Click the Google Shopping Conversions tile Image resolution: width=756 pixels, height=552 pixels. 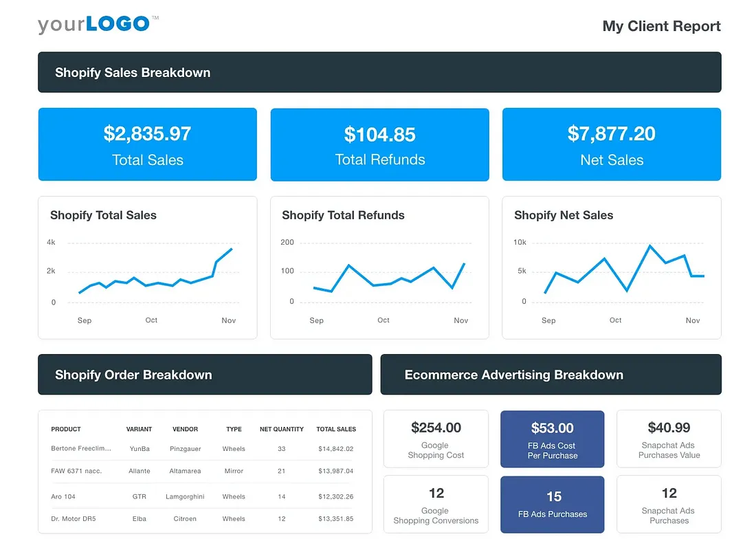tap(436, 505)
